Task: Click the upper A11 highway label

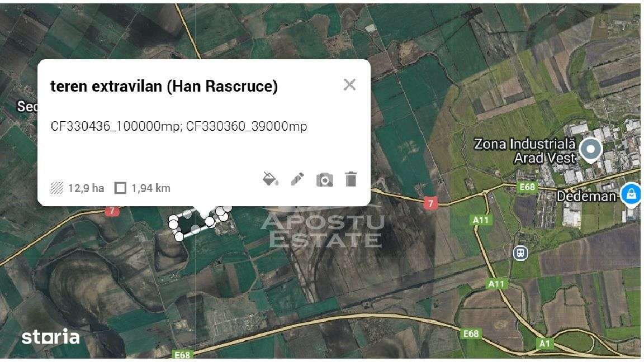Action: coord(481,220)
